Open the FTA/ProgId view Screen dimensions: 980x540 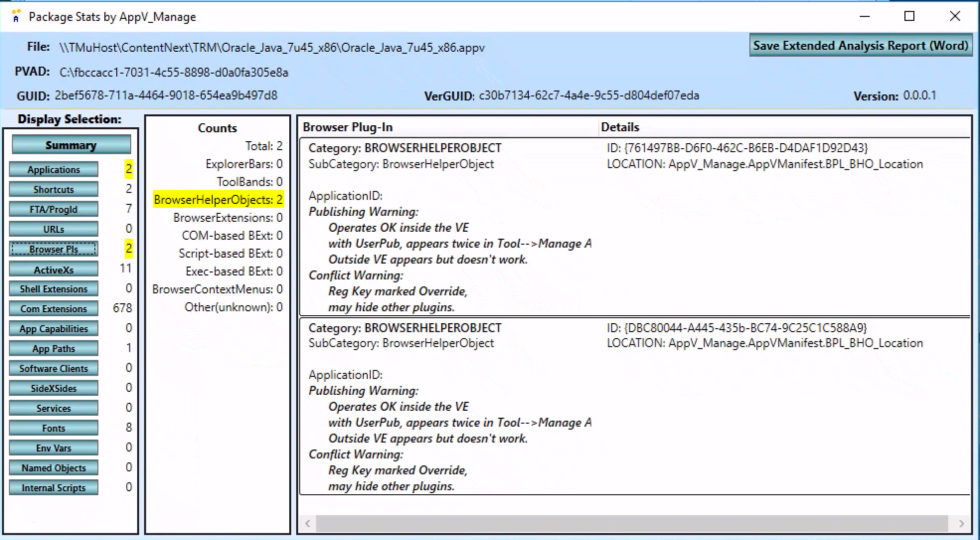[x=54, y=209]
